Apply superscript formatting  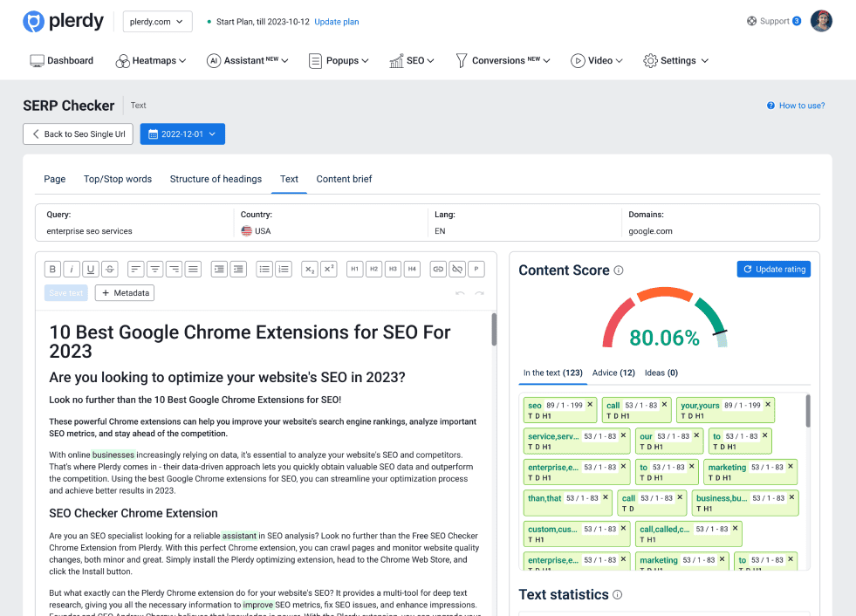(329, 269)
